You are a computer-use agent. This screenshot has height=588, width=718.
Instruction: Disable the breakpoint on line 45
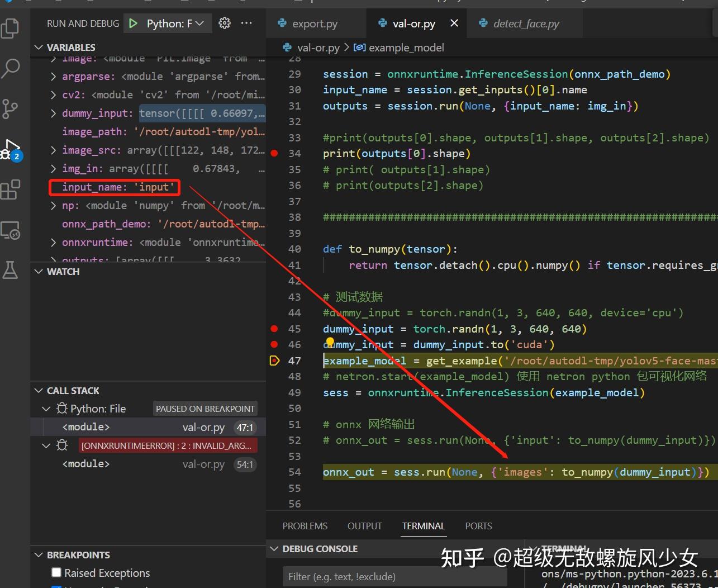pos(274,329)
